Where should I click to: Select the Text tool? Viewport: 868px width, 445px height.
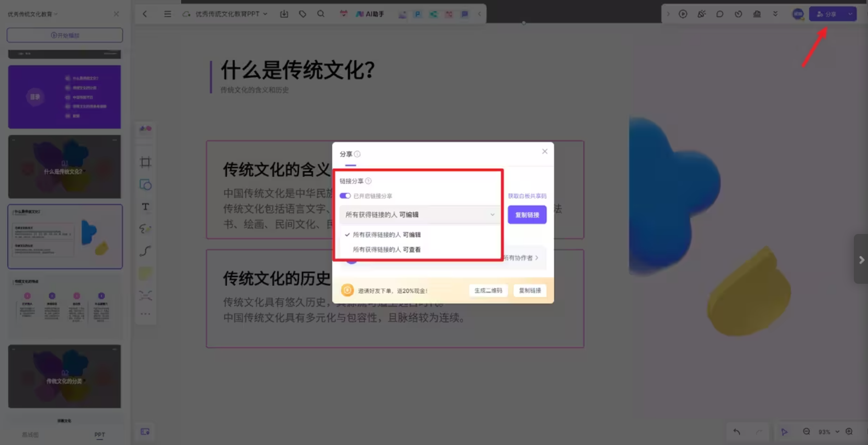tap(145, 207)
